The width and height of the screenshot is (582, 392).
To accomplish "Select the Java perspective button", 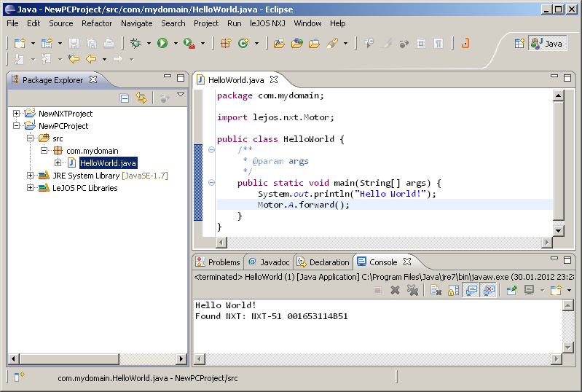I will 547,44.
